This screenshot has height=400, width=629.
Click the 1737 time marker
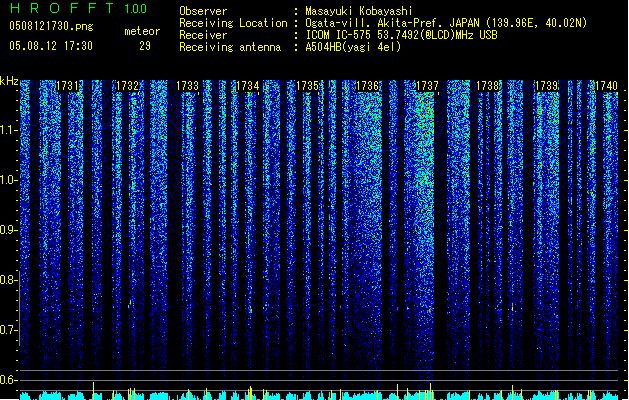tap(427, 86)
